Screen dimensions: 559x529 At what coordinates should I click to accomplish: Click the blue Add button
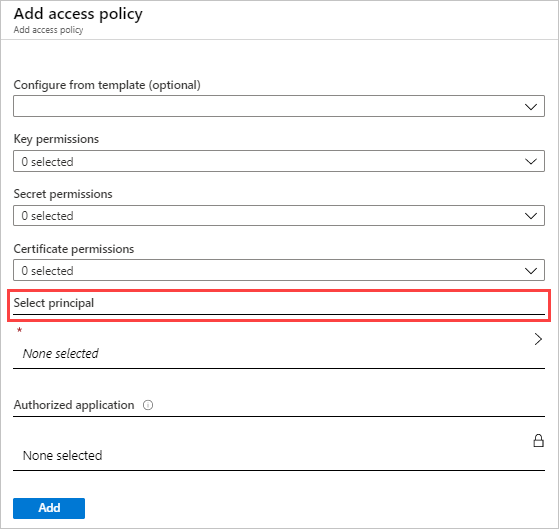coord(49,508)
